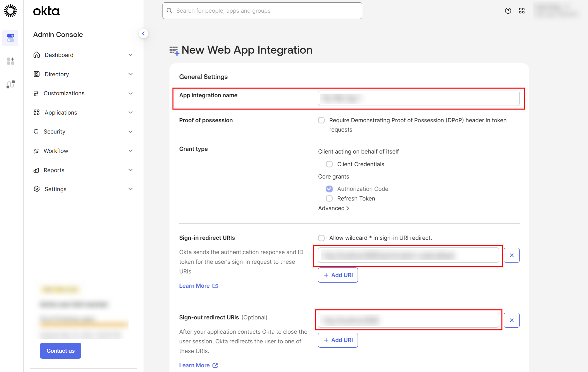The width and height of the screenshot is (588, 372).
Task: Add URI under Sign-in redirect URIs
Action: click(338, 275)
